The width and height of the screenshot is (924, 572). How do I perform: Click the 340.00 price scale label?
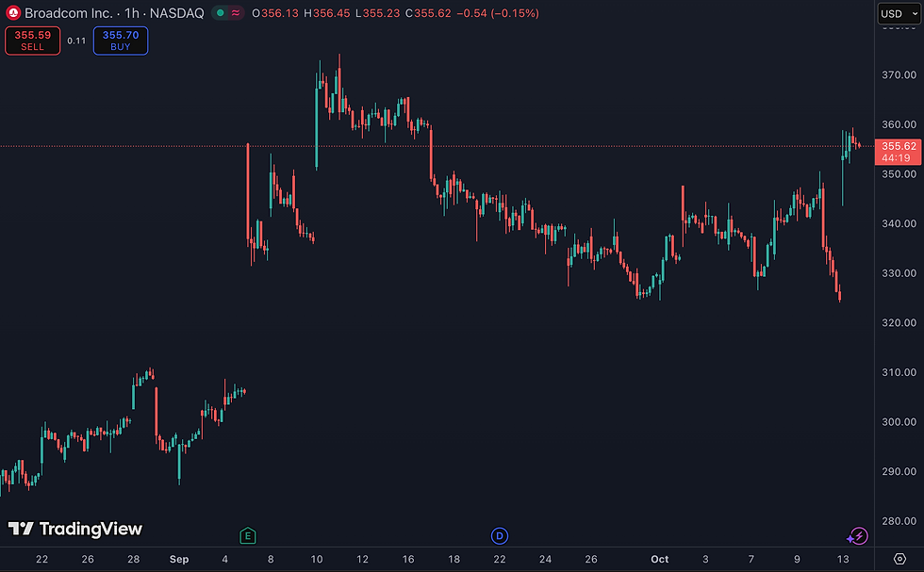pos(899,223)
